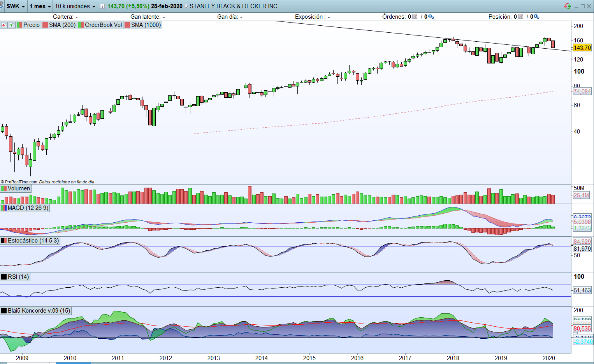This screenshot has width=594, height=364.
Task: Click the 2009 label on the time axis
Action: click(22, 358)
